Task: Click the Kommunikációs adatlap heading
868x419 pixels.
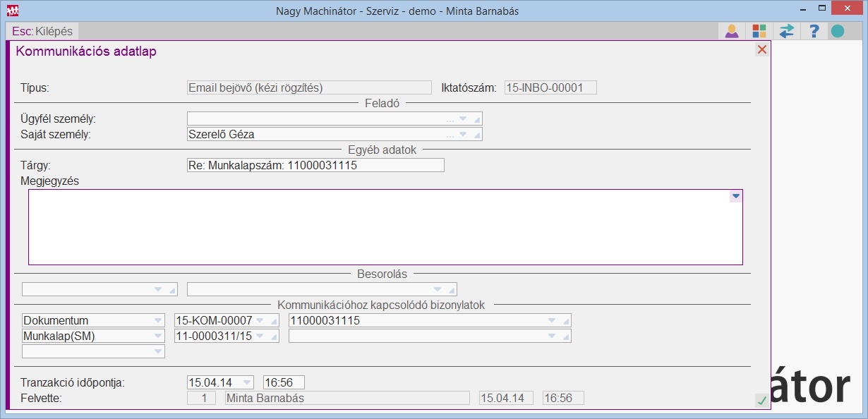Action: point(86,51)
